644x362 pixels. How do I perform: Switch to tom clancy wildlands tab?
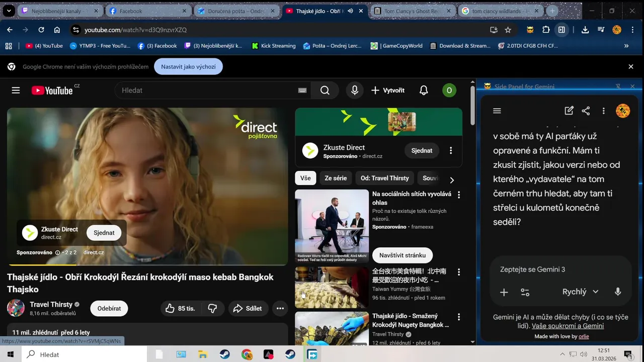501,11
